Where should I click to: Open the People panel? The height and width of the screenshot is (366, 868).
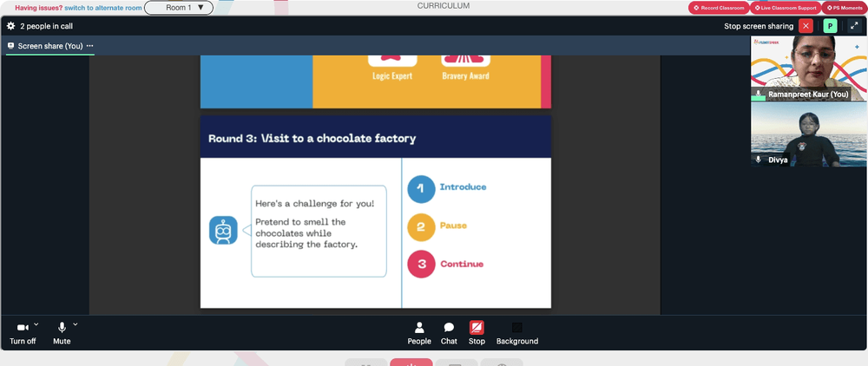click(x=419, y=334)
